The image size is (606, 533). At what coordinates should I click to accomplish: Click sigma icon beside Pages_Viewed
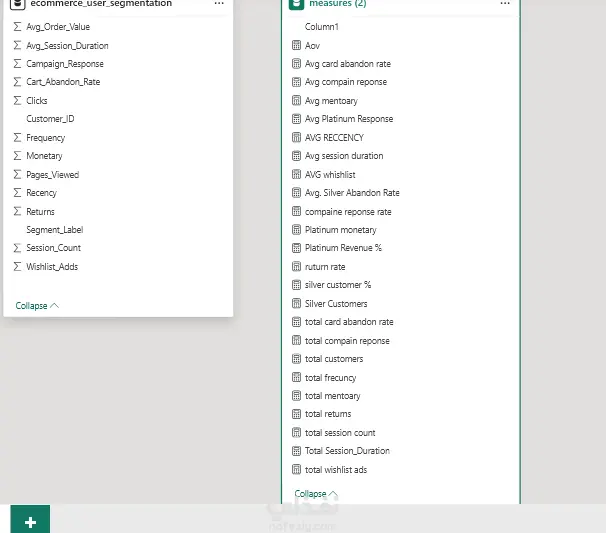[17, 174]
